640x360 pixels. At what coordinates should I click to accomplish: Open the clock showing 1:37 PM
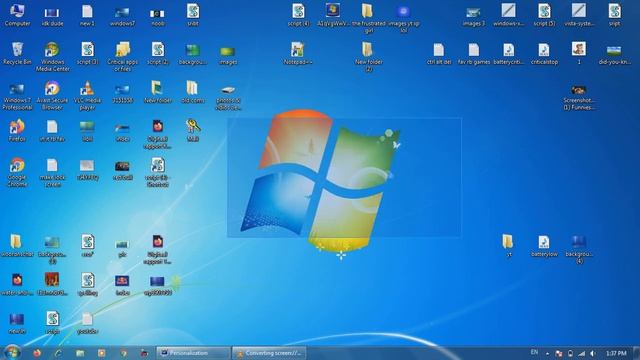(616, 353)
